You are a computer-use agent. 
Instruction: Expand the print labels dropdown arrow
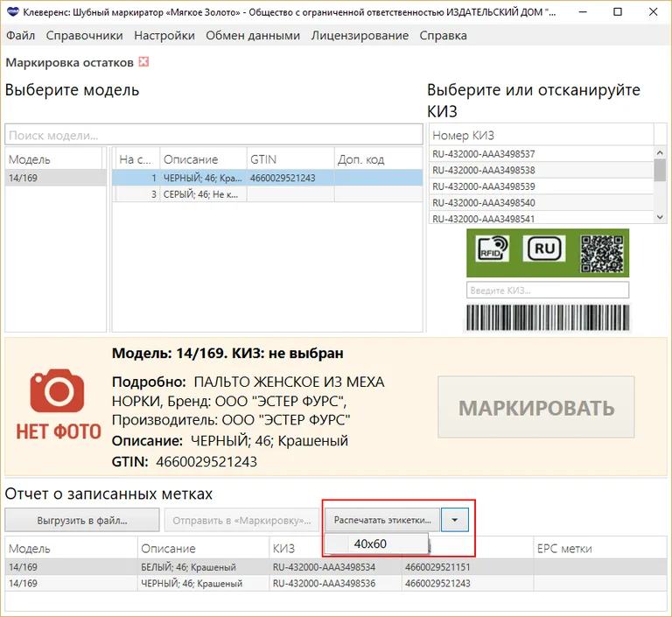(455, 520)
